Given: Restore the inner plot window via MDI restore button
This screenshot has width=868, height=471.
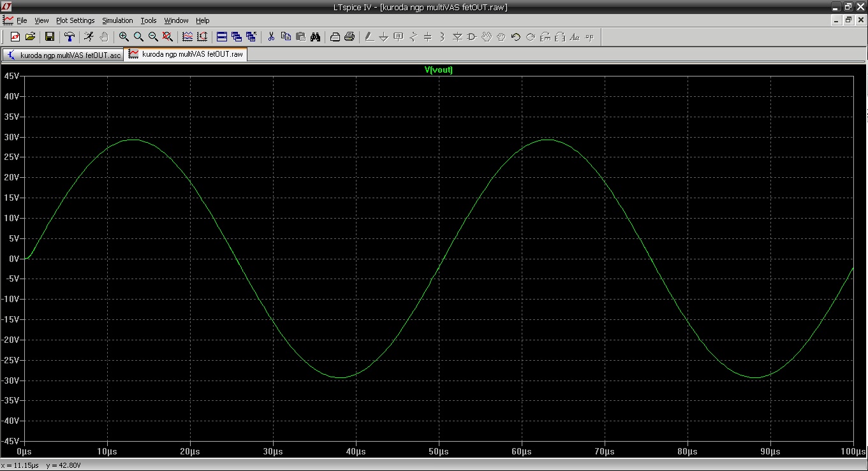Looking at the screenshot, I should pos(848,20).
